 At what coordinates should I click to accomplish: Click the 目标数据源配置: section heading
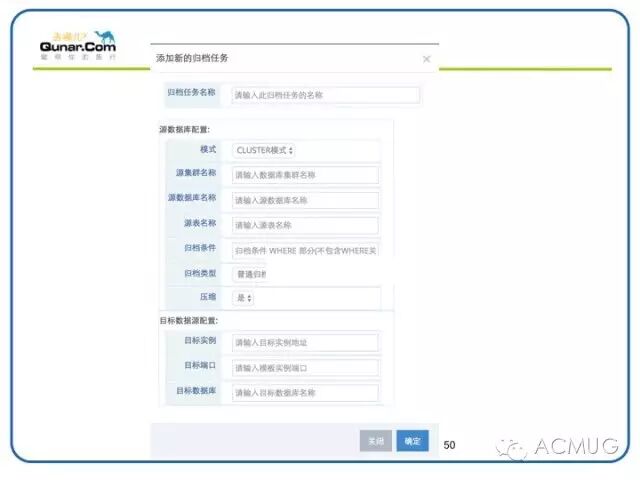[x=189, y=321]
